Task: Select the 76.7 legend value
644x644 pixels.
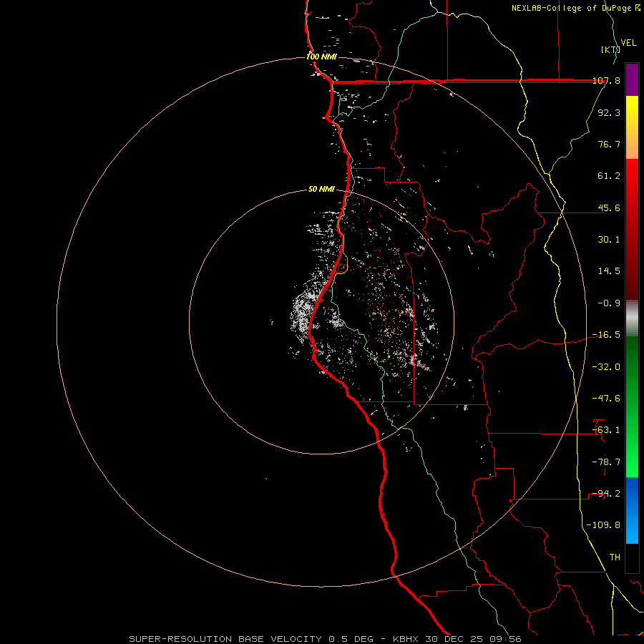Action: (x=609, y=144)
